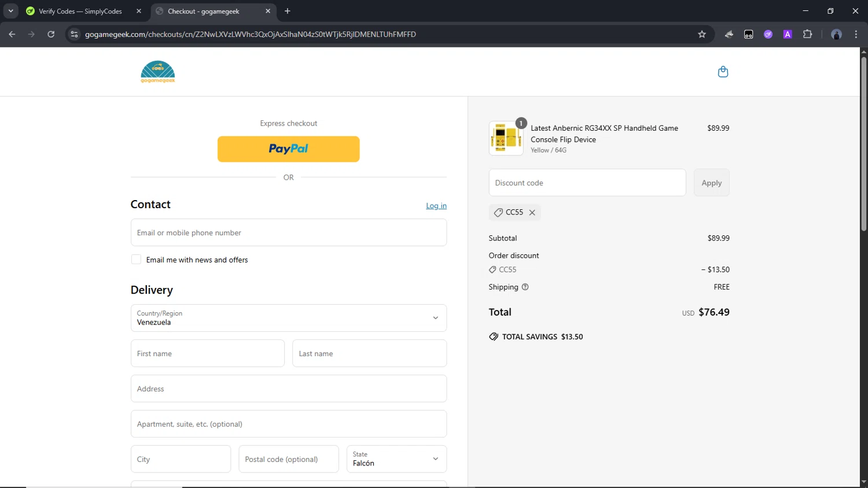The width and height of the screenshot is (868, 488).
Task: Open the Chrome three-dot menu
Action: point(856,34)
